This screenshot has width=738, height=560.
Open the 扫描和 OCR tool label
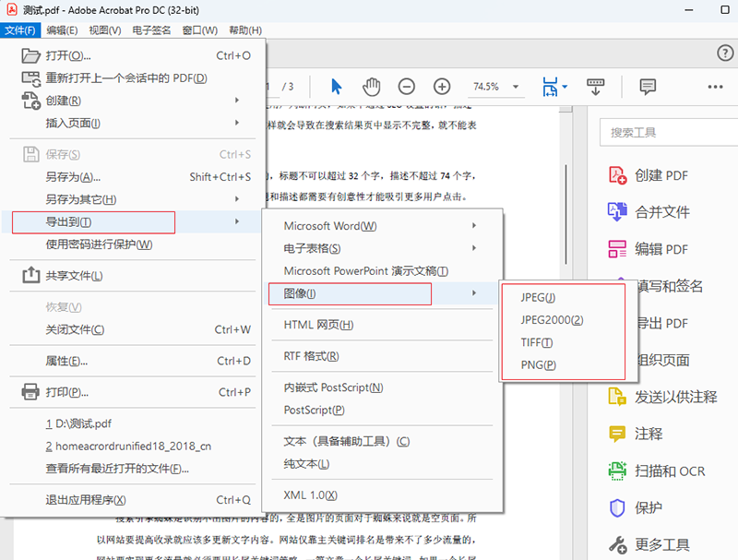[670, 471]
